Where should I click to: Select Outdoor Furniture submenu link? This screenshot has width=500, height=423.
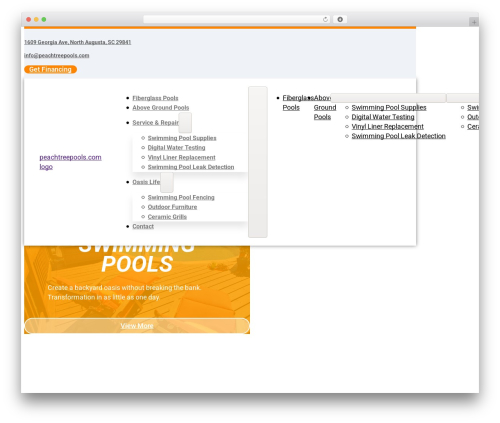click(172, 207)
